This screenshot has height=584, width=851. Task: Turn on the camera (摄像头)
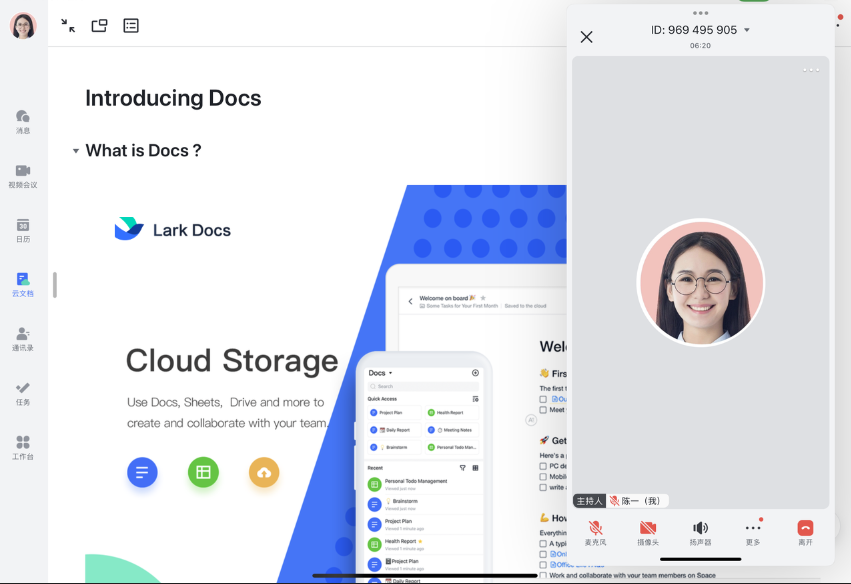(x=647, y=532)
